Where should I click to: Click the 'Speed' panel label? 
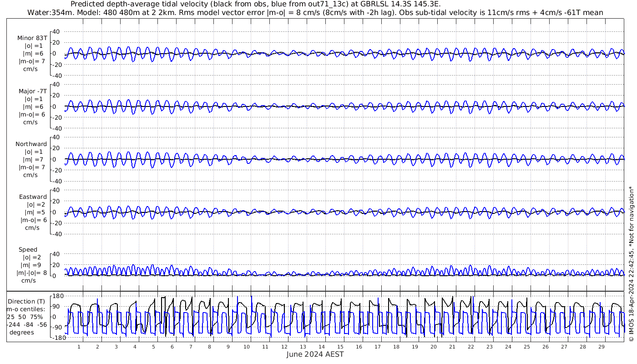pos(28,249)
